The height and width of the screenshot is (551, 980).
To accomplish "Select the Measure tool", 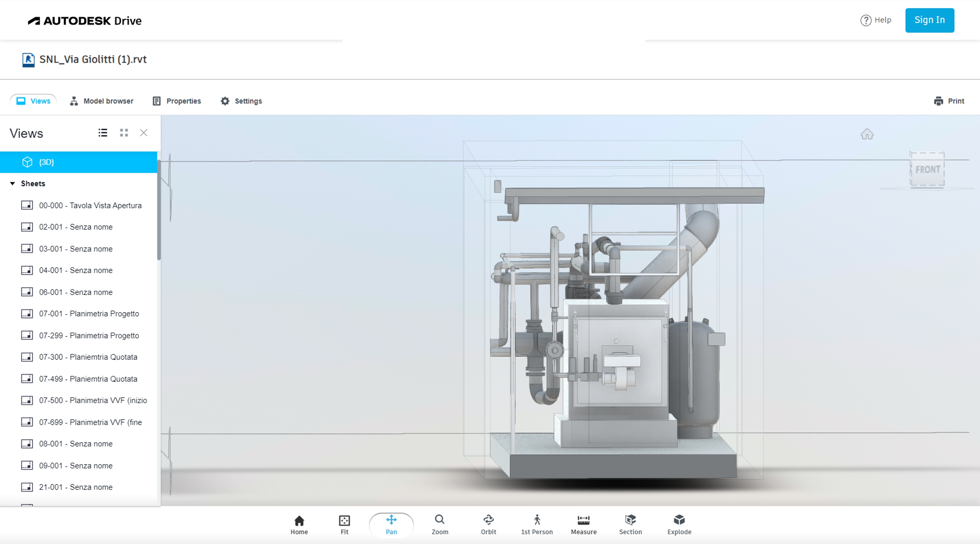I will (583, 525).
